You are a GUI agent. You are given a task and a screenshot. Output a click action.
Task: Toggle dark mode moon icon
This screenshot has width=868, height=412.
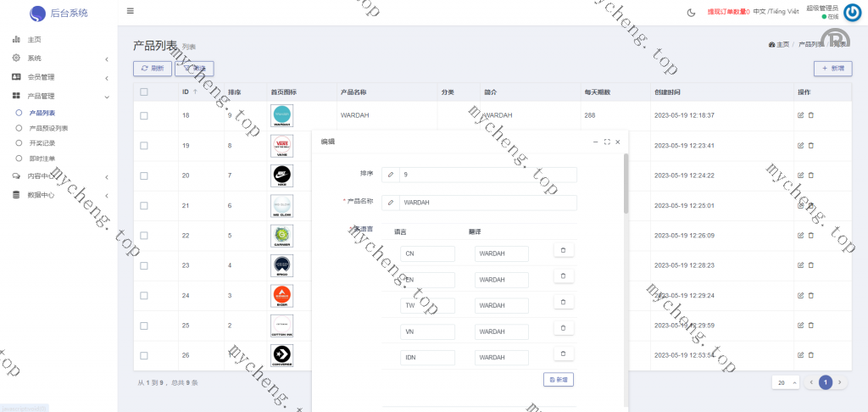[x=691, y=12]
